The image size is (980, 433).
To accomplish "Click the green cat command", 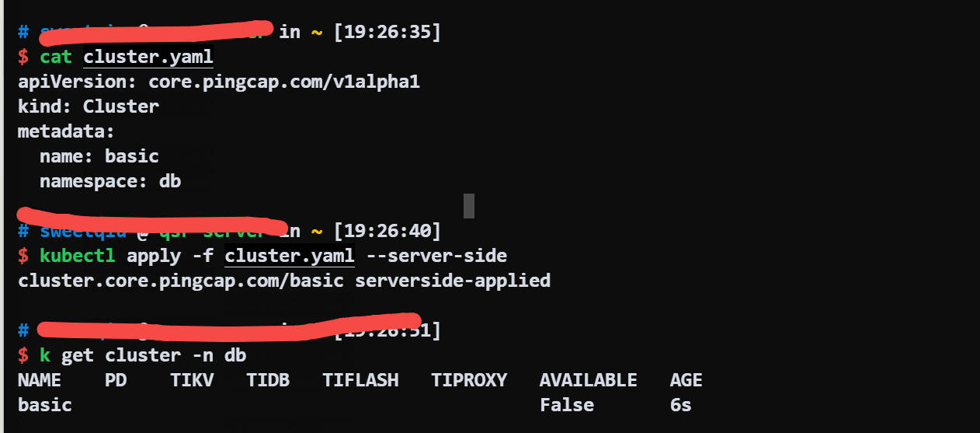I will (x=56, y=57).
